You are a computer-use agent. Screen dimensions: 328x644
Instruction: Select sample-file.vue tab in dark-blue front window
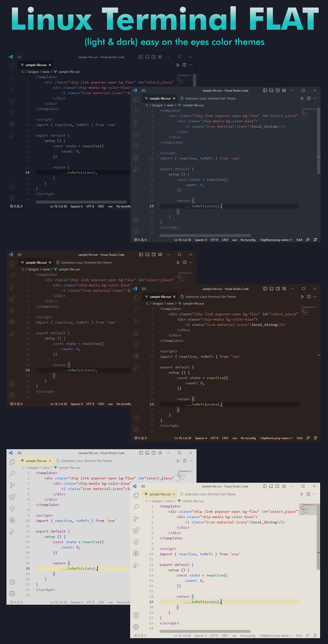(x=160, y=99)
